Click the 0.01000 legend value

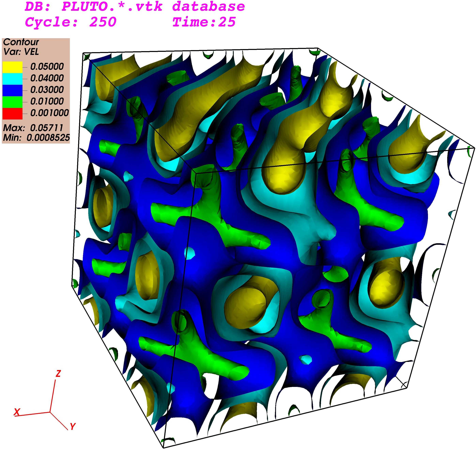(47, 101)
